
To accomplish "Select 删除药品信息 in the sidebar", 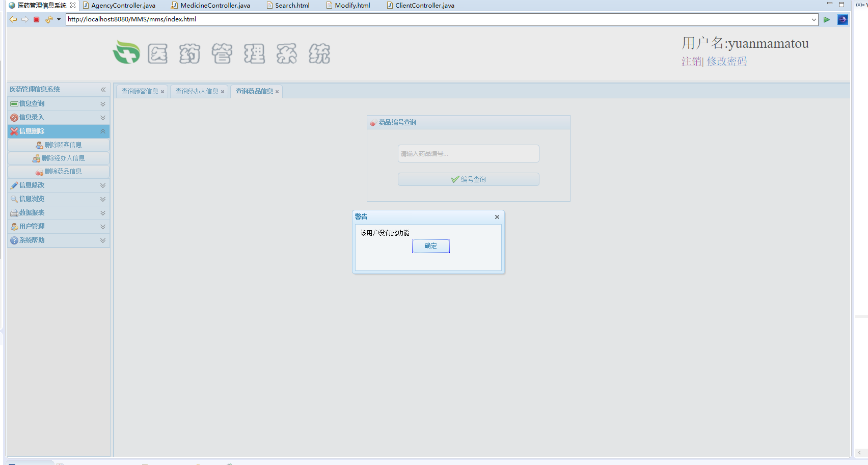I will (x=59, y=172).
